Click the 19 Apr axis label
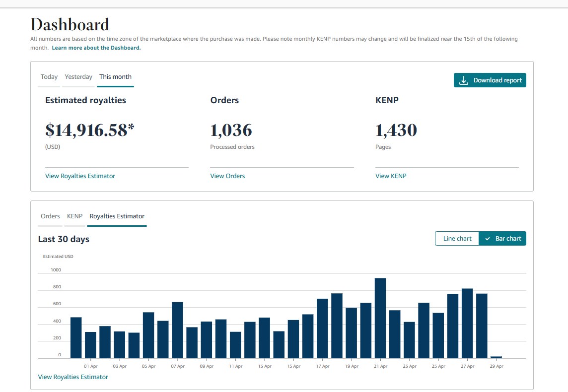 click(352, 366)
